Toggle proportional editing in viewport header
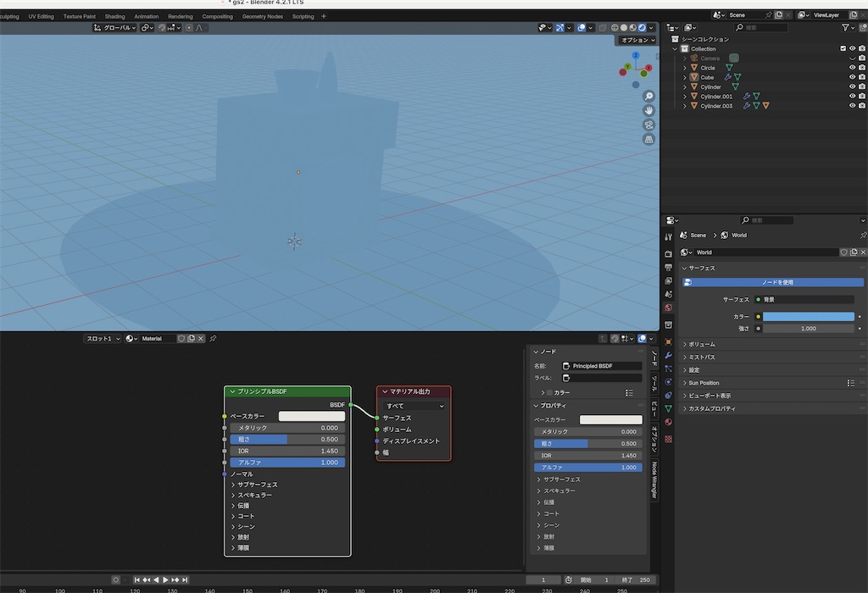868x593 pixels. point(189,28)
